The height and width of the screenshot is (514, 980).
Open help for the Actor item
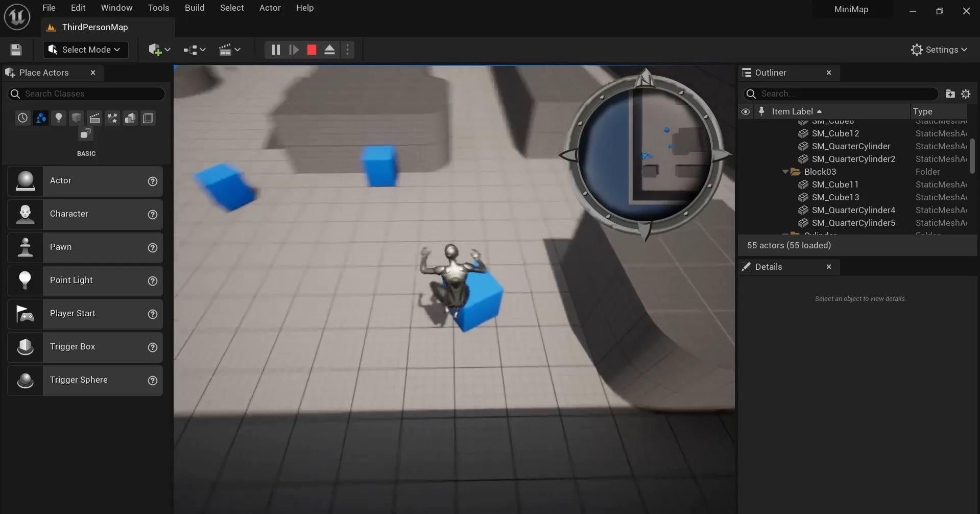[152, 181]
